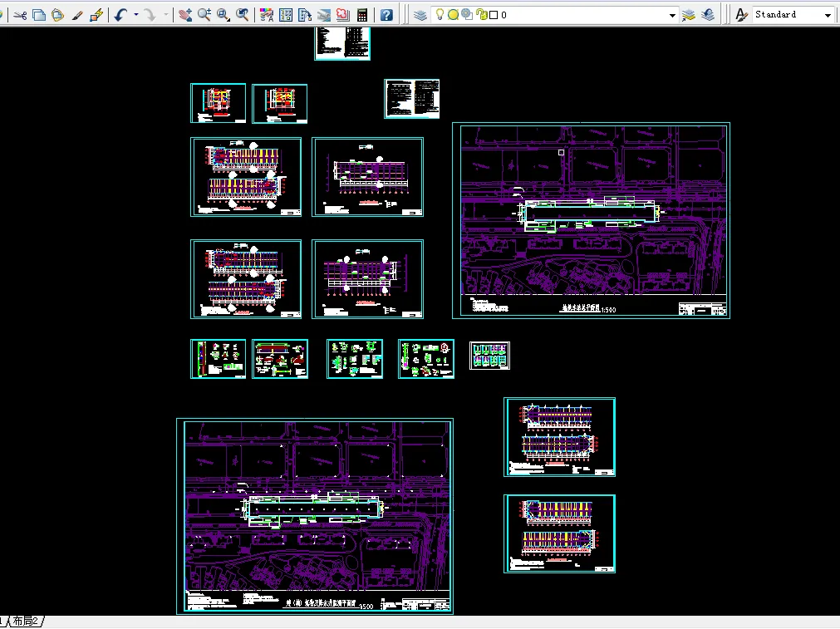Toggle layer 0 viewport freeze icon
This screenshot has width=840, height=629.
coord(467,14)
